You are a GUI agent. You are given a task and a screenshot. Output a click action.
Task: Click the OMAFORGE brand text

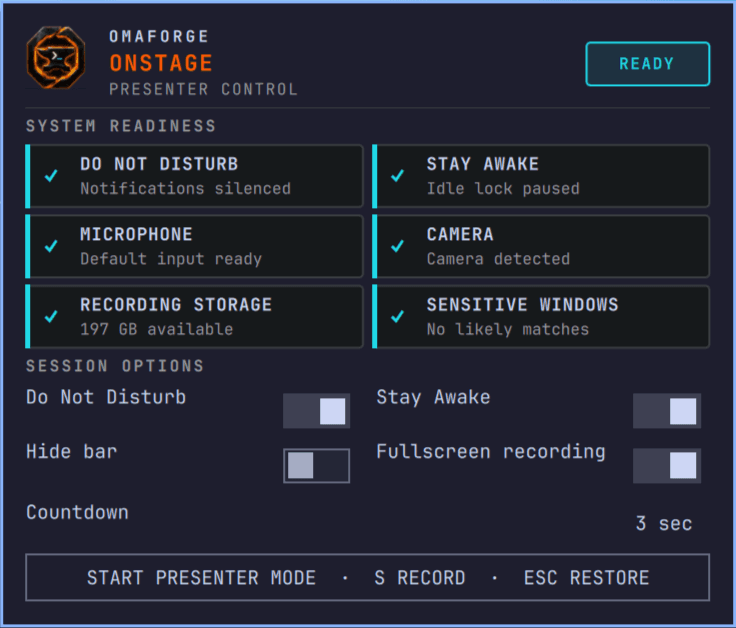tap(159, 37)
